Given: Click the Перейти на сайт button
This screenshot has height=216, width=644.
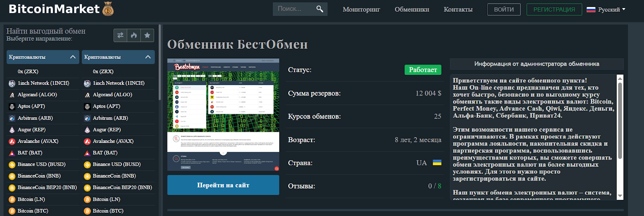Looking at the screenshot, I should pos(223,185).
